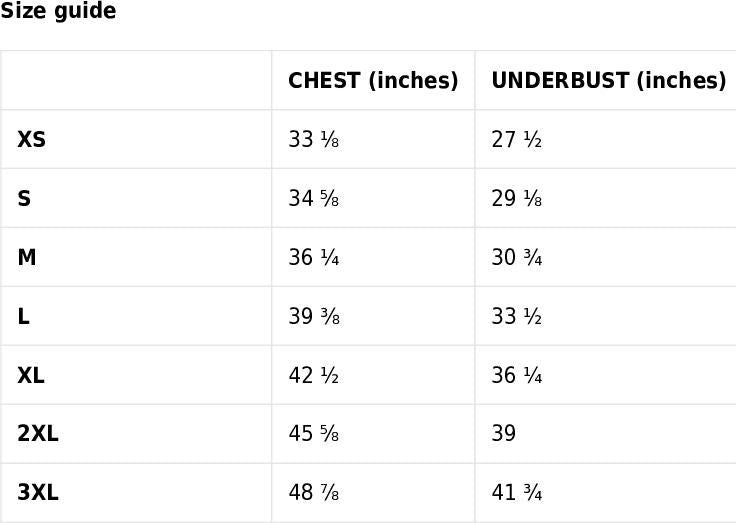
Task: Select the S chest value 34 ⅝
Action: (x=314, y=199)
